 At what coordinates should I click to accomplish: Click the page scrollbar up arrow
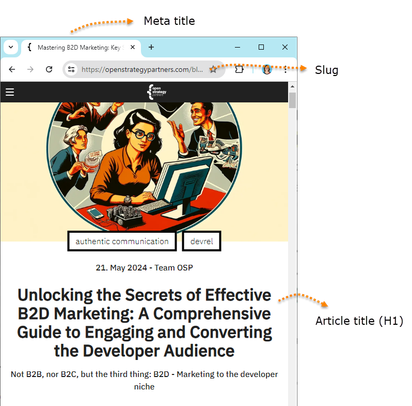click(x=292, y=86)
